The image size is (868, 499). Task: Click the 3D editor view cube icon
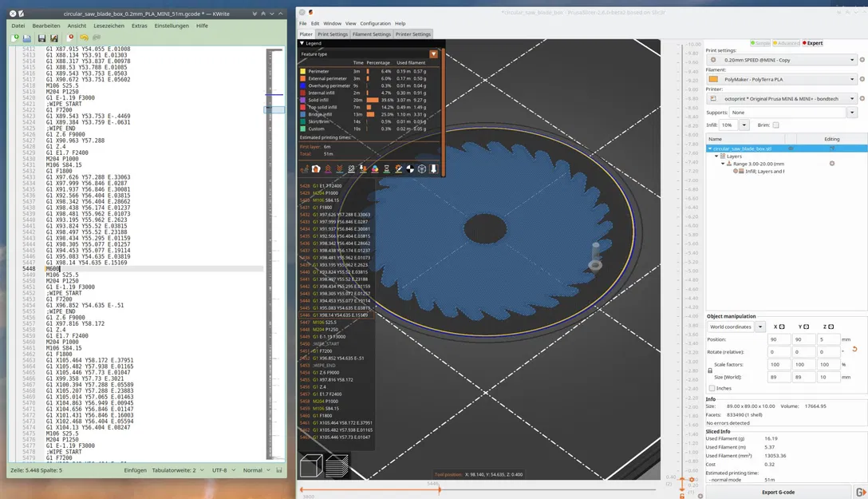tap(312, 465)
